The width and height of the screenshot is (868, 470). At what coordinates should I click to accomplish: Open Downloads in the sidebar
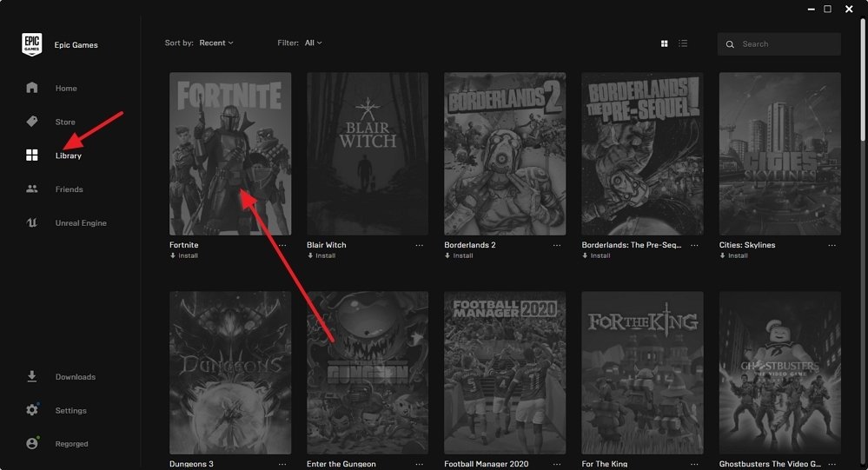pyautogui.click(x=76, y=376)
